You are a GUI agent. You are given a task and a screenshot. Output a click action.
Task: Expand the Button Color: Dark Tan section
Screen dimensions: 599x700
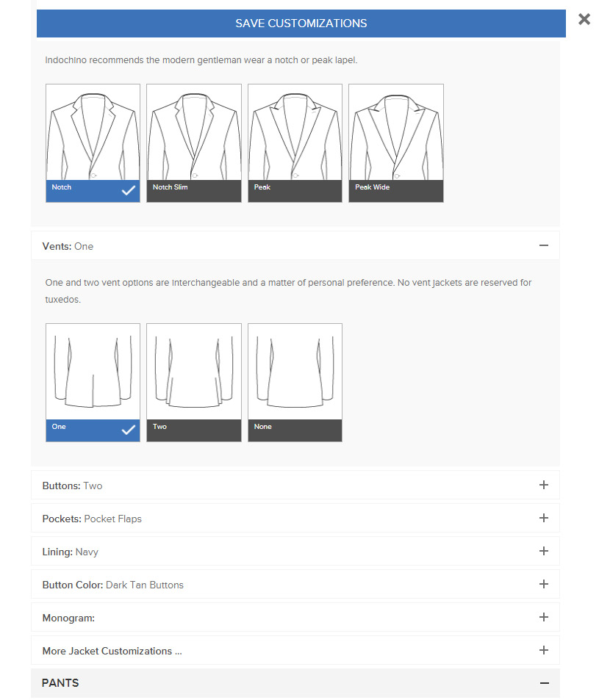click(x=295, y=585)
